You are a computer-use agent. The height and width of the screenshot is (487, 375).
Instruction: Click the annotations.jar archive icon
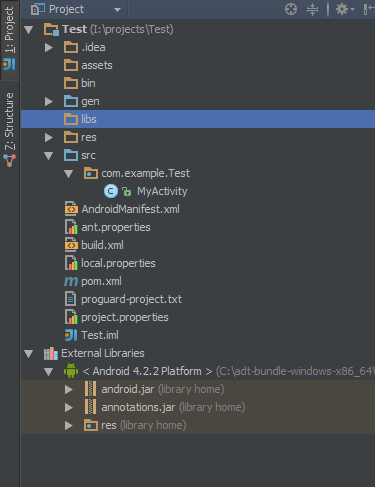(x=90, y=407)
